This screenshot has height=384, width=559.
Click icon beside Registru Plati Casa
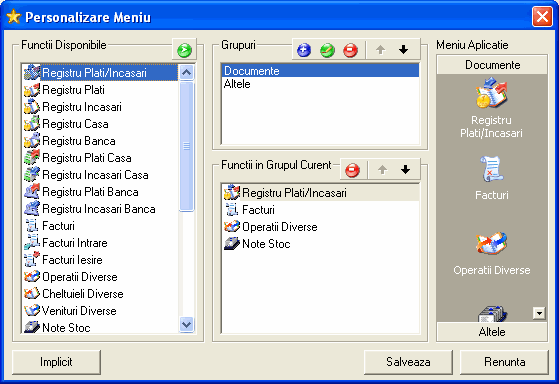32,158
